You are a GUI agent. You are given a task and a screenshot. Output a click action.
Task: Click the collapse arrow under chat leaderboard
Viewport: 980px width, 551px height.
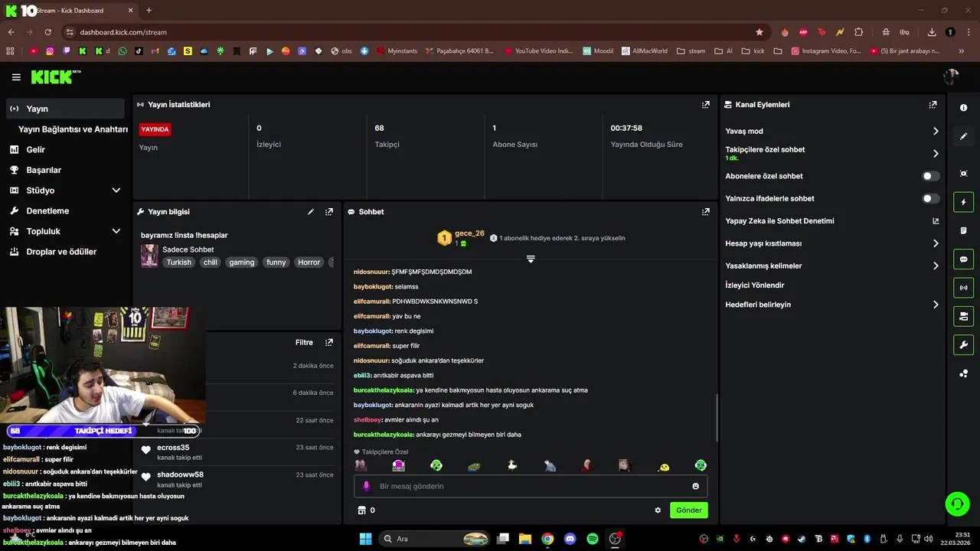531,259
